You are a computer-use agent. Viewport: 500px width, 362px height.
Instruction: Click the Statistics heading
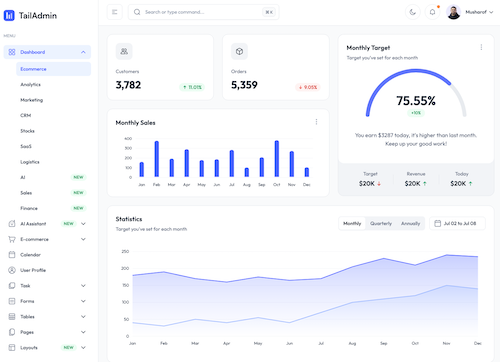coord(129,219)
